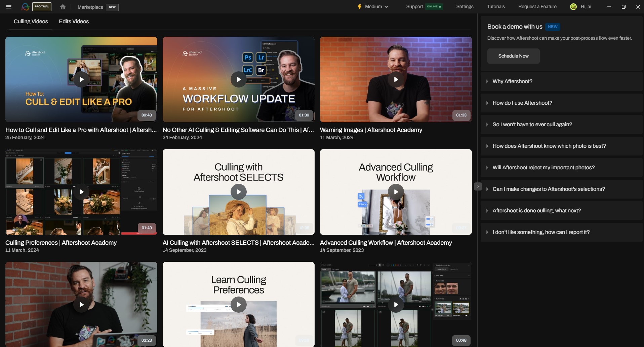Expand Can I make changes to Aftershoot's selections?
Image resolution: width=644 pixels, height=347 pixels.
[x=561, y=189]
